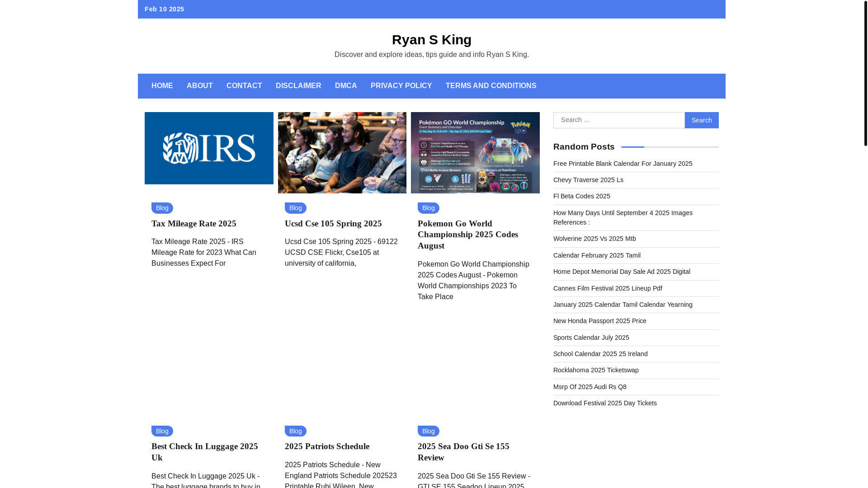Viewport: 868px width, 488px height.
Task: Open the HOME menu item
Action: click(x=162, y=86)
